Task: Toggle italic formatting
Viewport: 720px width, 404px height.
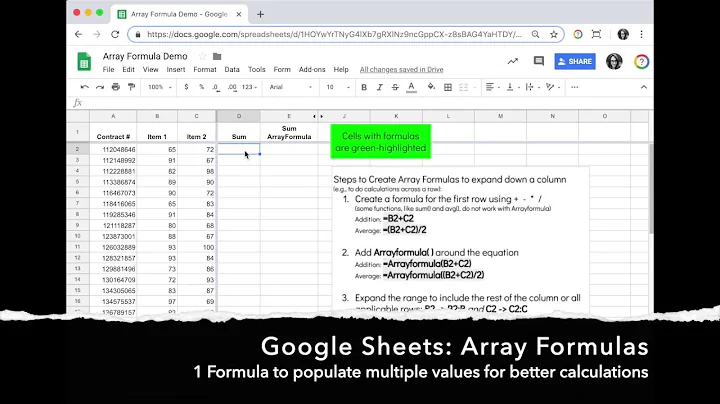Action: click(x=379, y=87)
